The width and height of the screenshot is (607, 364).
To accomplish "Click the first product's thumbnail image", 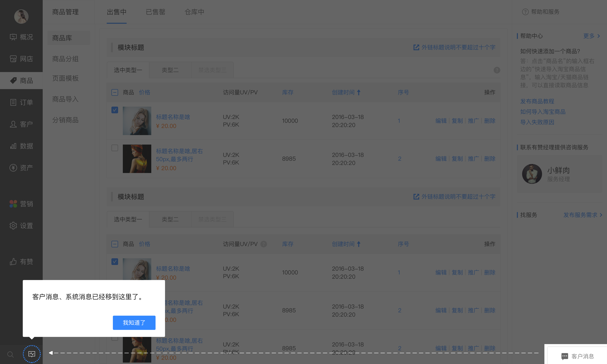I will click(137, 121).
